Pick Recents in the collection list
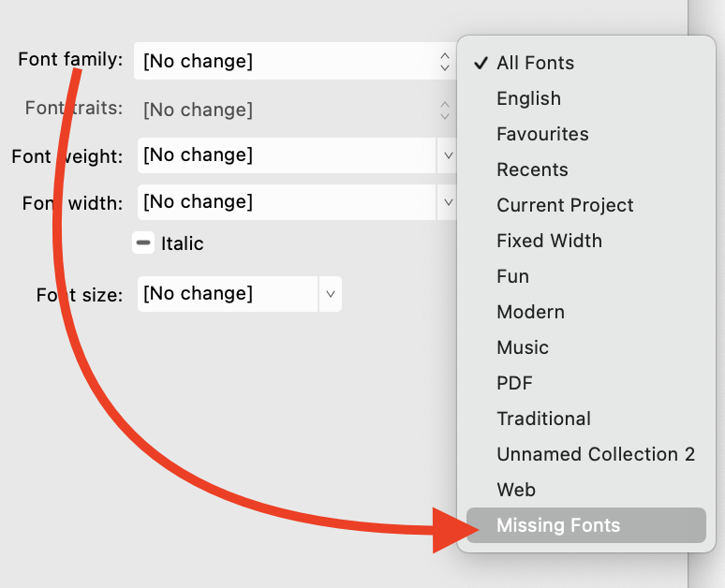Screen dimensions: 725x588 [532, 169]
